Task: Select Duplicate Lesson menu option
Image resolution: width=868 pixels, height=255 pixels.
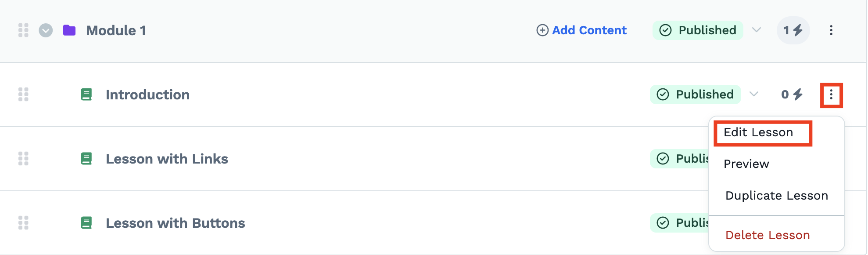Action: click(777, 196)
